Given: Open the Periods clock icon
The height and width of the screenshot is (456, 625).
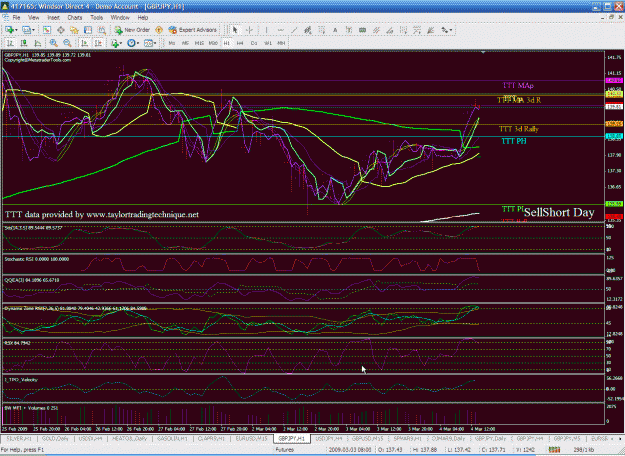Looking at the screenshot, I should 131,43.
